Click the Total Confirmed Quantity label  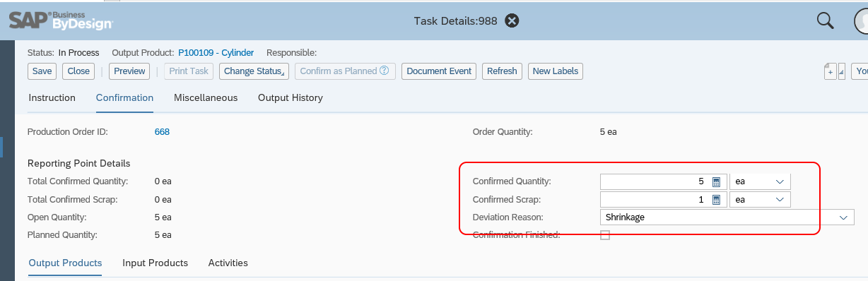(78, 181)
